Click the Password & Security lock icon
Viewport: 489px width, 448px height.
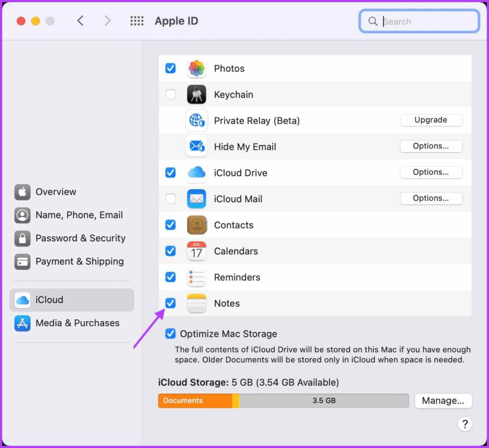point(22,239)
